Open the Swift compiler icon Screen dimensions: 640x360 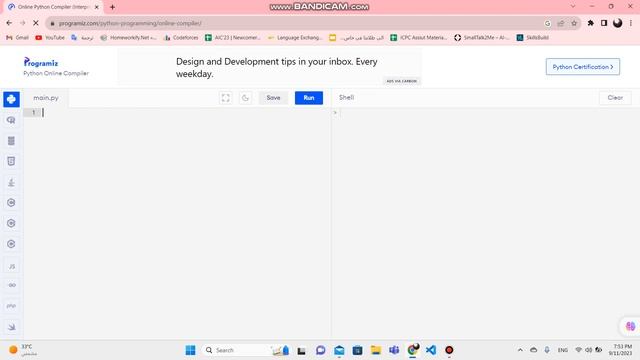11,327
